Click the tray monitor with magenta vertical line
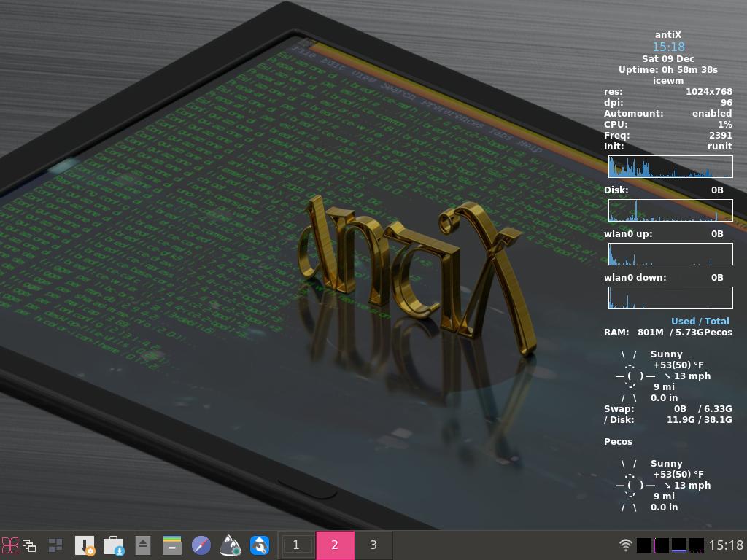The height and width of the screenshot is (560, 747). (x=661, y=545)
